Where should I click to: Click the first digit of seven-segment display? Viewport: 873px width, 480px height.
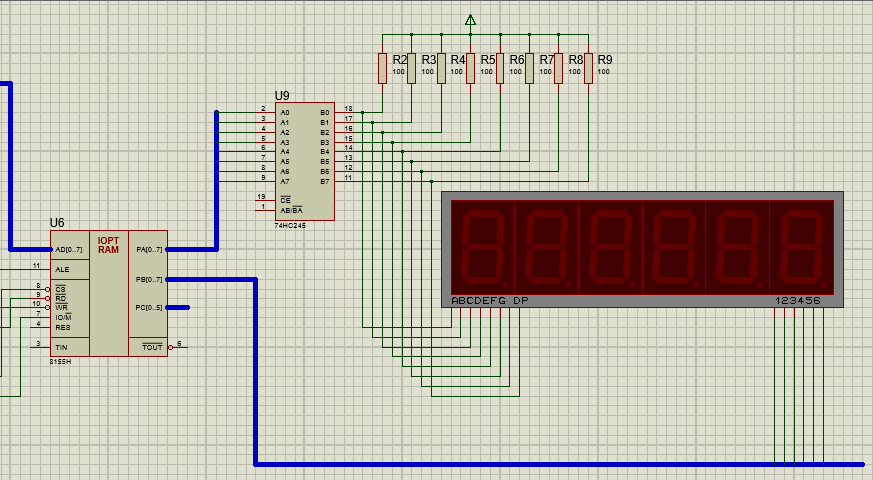point(482,245)
